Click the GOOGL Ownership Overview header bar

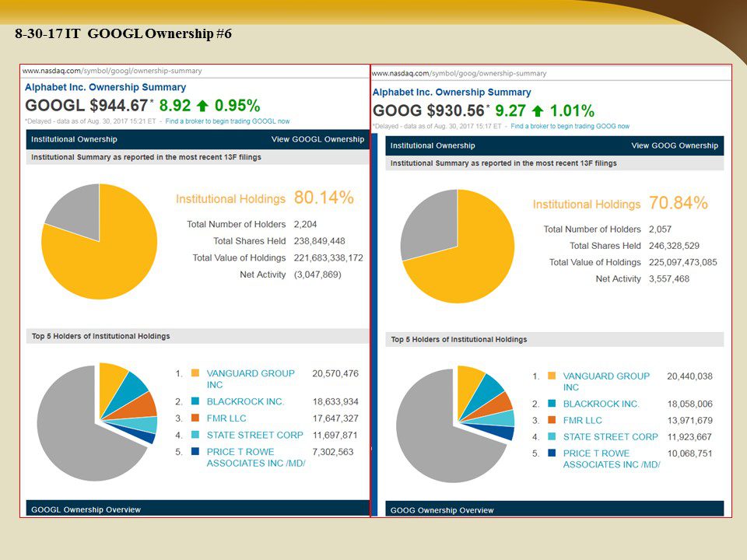[x=198, y=508]
